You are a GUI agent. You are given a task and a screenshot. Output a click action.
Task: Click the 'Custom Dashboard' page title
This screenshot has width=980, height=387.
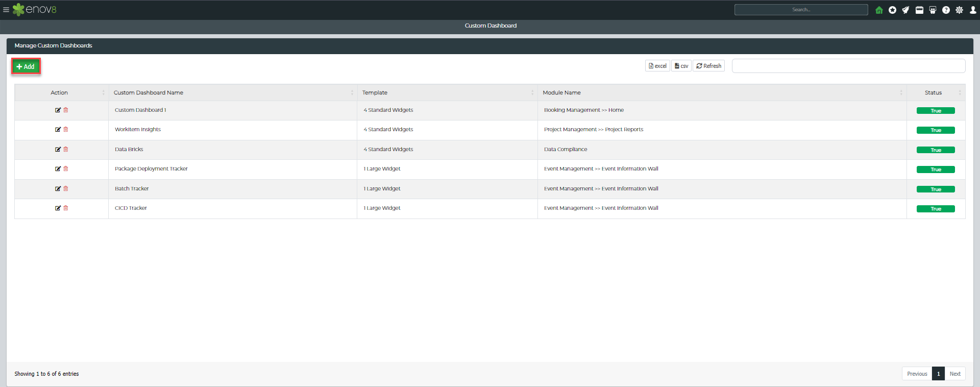pyautogui.click(x=491, y=26)
